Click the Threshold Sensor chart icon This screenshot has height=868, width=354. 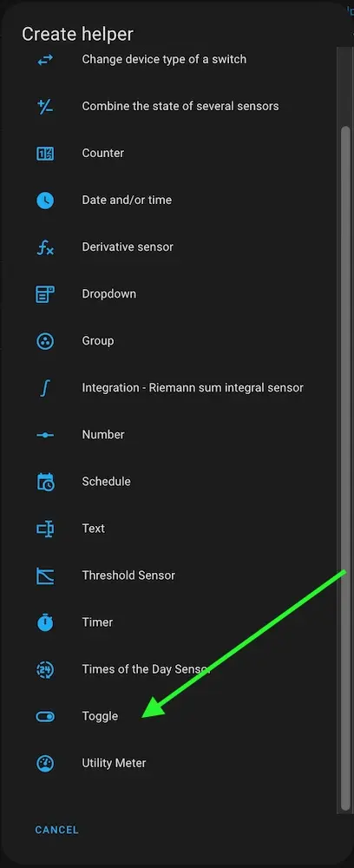pos(45,575)
